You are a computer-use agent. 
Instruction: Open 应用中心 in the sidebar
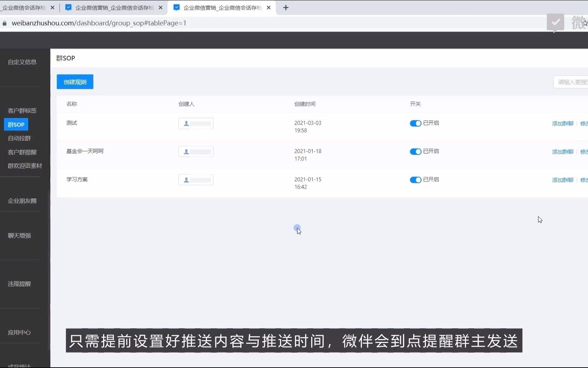pyautogui.click(x=19, y=332)
